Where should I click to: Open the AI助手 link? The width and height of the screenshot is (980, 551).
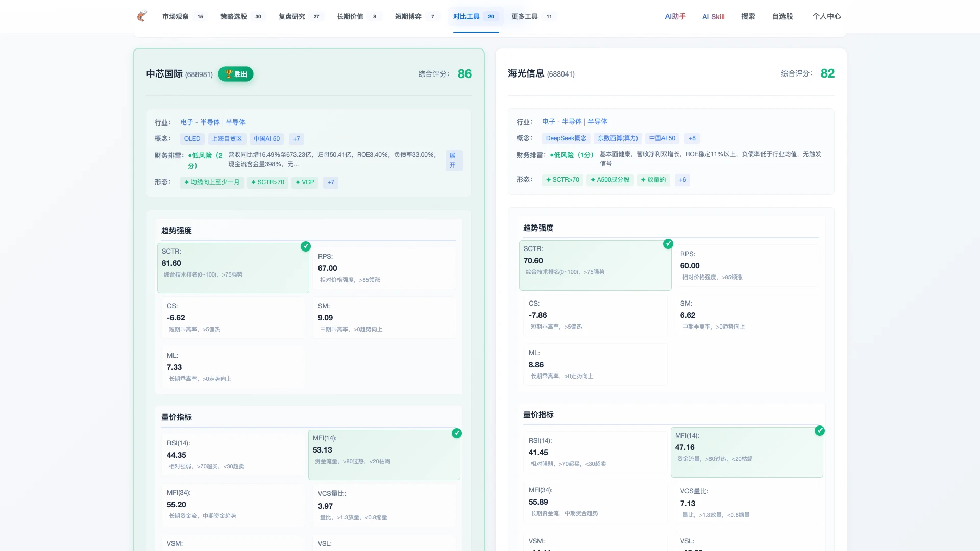675,16
